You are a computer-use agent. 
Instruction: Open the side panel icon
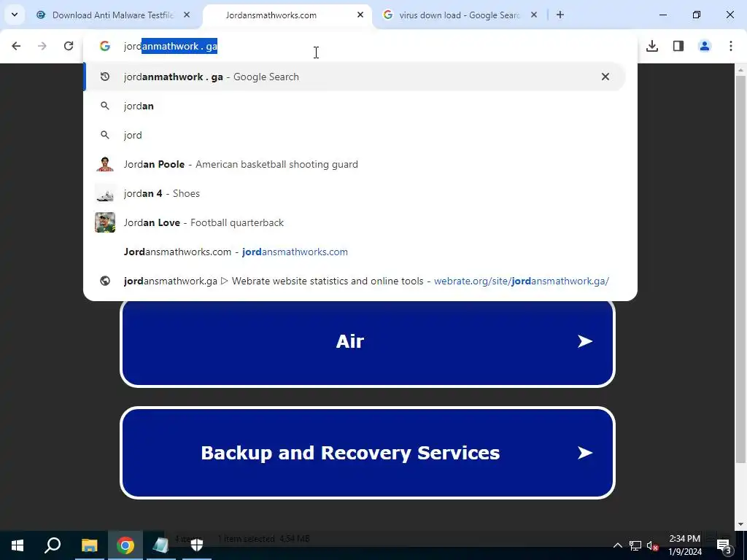[x=678, y=46]
